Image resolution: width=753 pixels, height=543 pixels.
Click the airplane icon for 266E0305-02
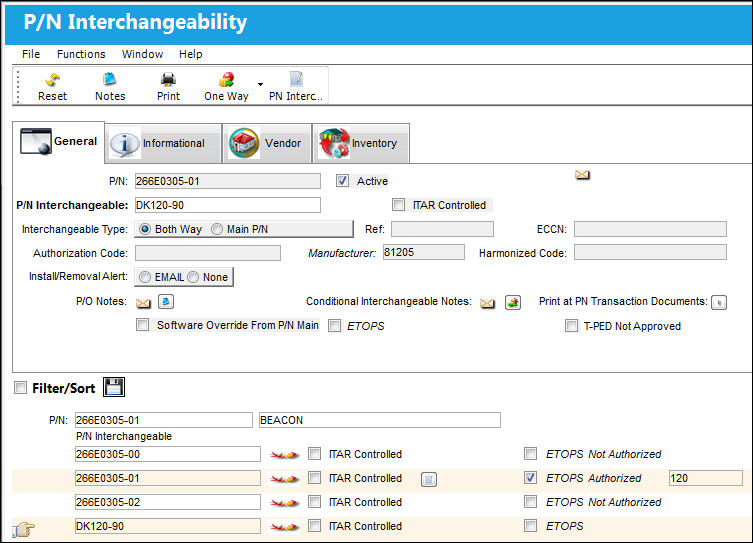point(284,503)
